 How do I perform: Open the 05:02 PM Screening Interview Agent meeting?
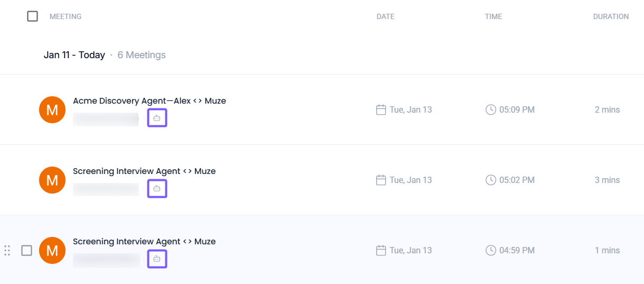pos(144,171)
